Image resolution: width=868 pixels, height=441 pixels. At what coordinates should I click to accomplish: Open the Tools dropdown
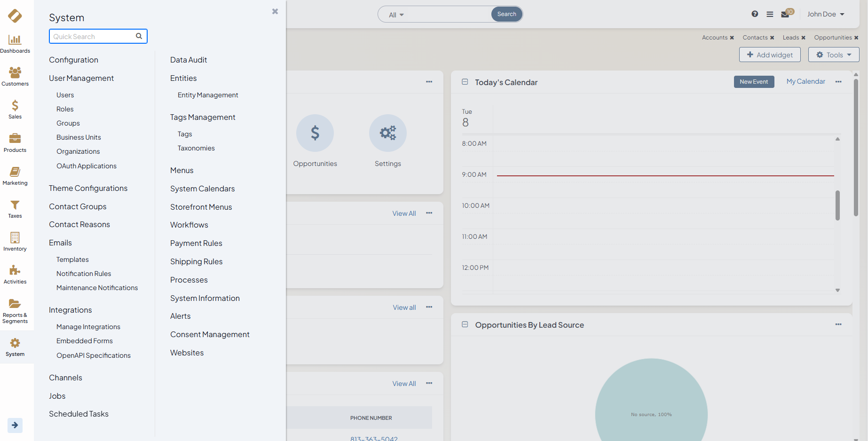coord(834,55)
